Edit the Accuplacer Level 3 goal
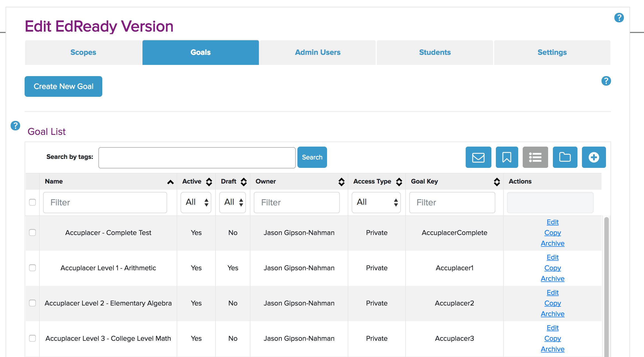The image size is (644, 357). click(553, 328)
